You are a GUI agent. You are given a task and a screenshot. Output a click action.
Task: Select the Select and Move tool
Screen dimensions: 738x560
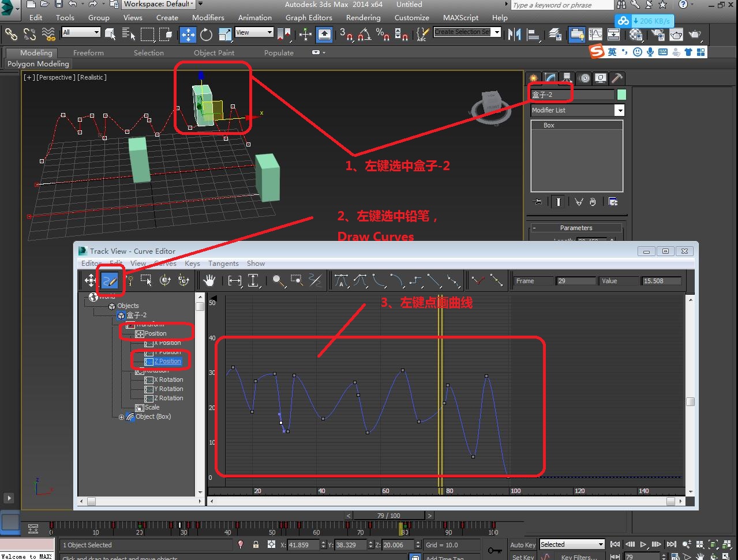point(188,35)
